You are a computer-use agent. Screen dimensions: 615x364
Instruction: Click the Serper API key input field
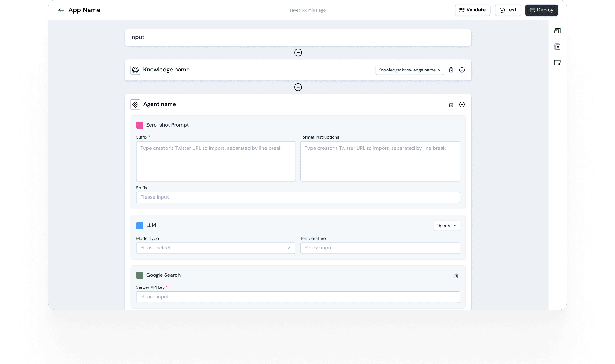(x=298, y=297)
